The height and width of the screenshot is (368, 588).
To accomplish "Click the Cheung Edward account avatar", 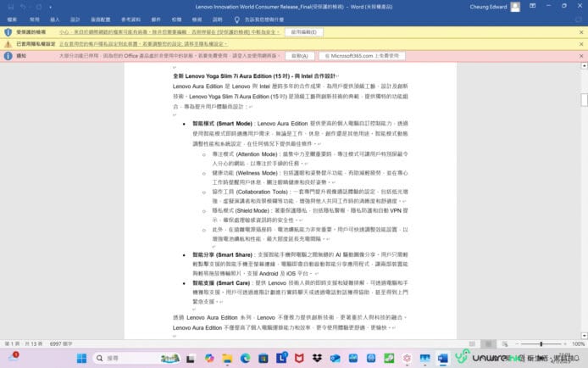I will click(x=515, y=7).
